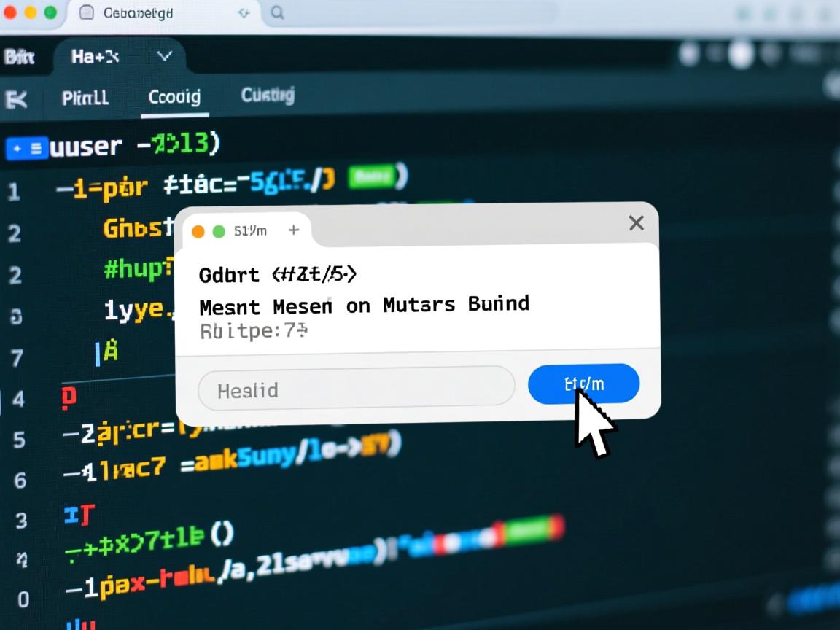The height and width of the screenshot is (630, 840).
Task: Click the blue plus badge beside uuser
Action: click(x=26, y=148)
